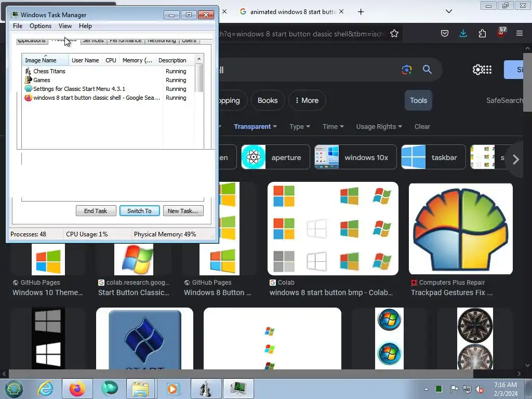532x399 pixels.
Task: Open the More search filter menu
Action: [307, 100]
